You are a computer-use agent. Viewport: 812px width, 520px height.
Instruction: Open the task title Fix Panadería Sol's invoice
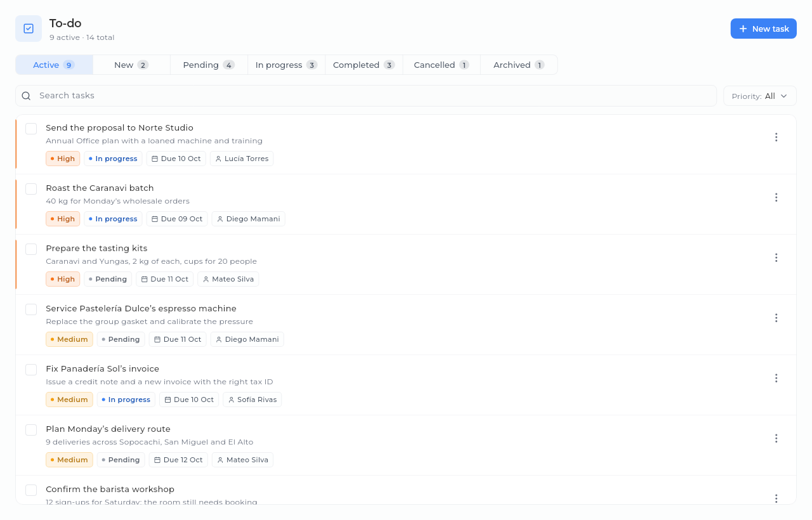tap(102, 369)
